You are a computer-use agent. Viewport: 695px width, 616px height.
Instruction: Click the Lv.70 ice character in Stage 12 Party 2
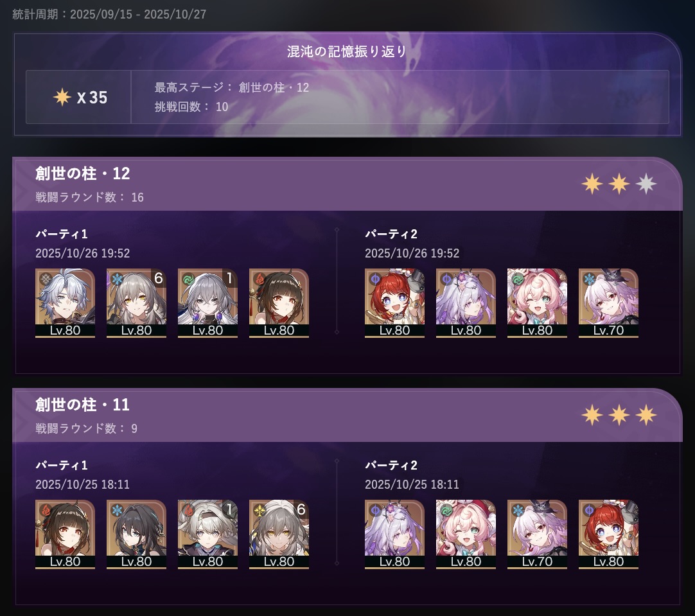coord(608,303)
